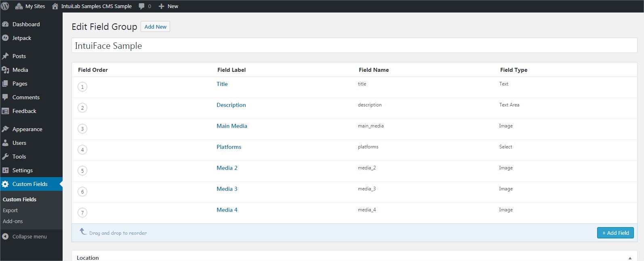644x261 pixels.
Task: Click the Dashboard gauge icon
Action: [5, 24]
